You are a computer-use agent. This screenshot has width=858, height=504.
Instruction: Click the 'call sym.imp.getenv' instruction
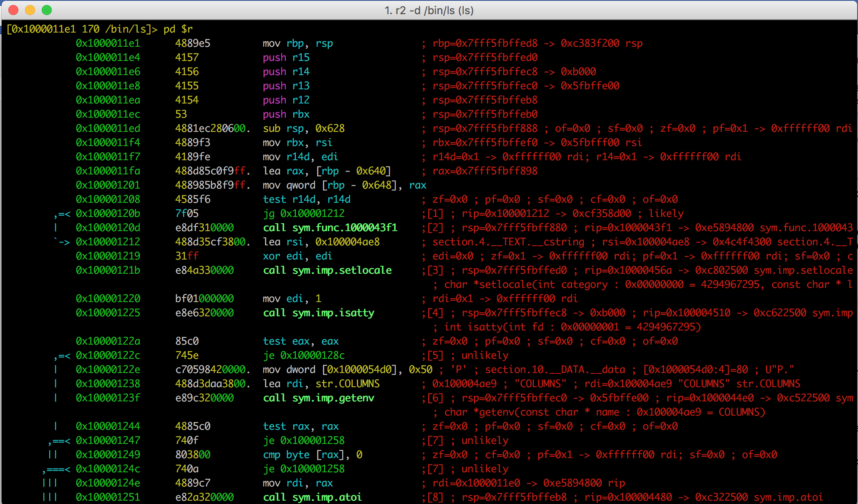pyautogui.click(x=318, y=398)
